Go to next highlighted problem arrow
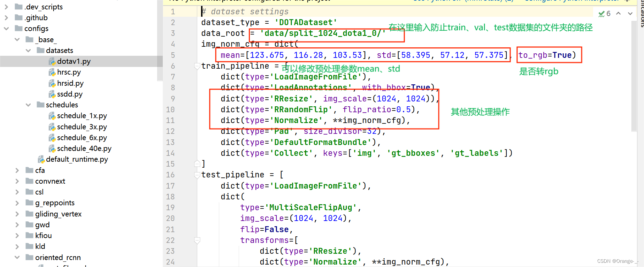 pos(630,14)
